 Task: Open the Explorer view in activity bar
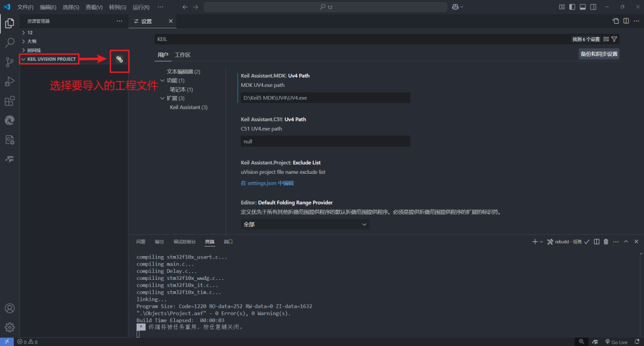[10, 23]
